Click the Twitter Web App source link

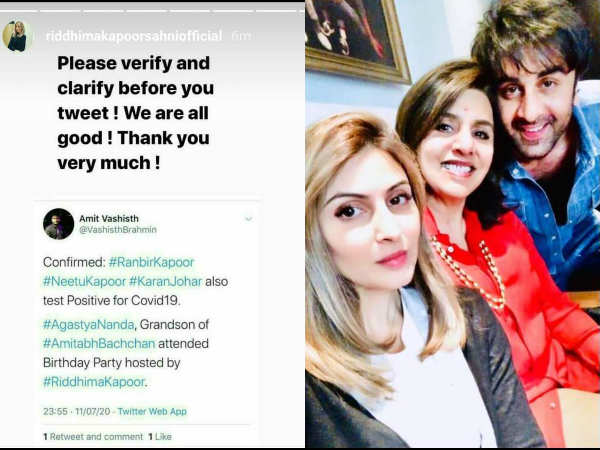pos(152,411)
